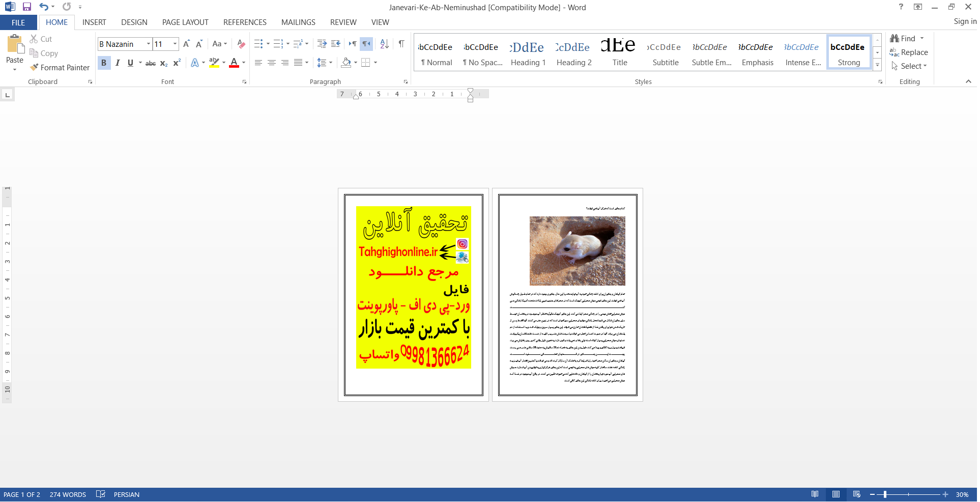The height and width of the screenshot is (502, 980).
Task: Increase font size with Grow Font
Action: click(186, 44)
